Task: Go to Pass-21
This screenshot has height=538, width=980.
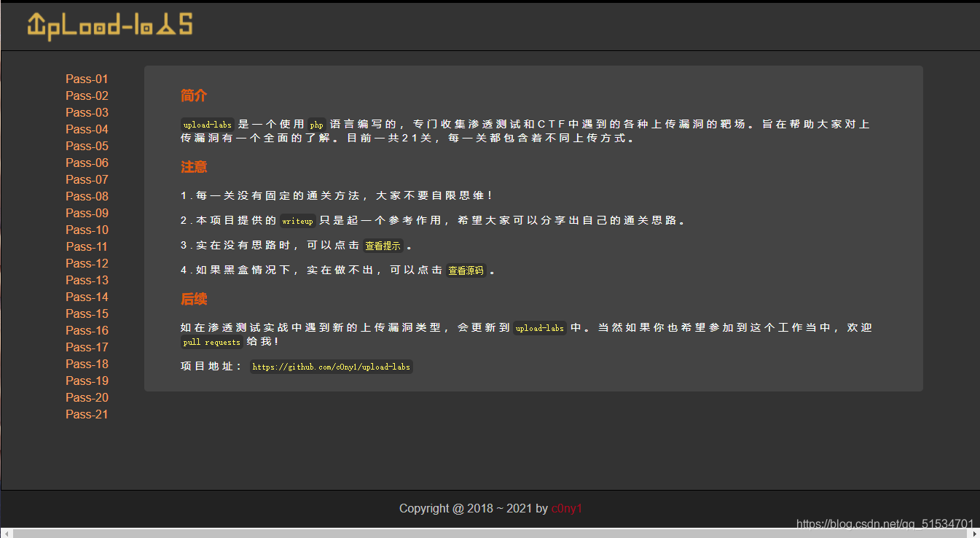Action: (87, 414)
